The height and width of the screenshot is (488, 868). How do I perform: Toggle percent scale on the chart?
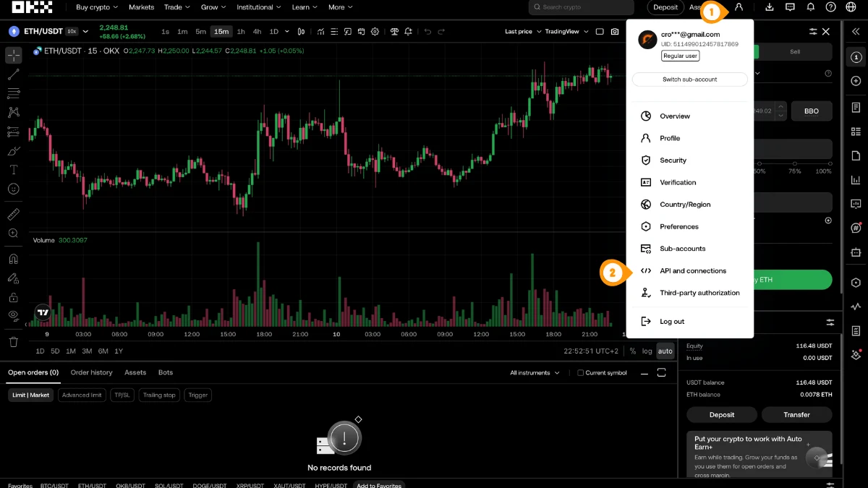633,351
